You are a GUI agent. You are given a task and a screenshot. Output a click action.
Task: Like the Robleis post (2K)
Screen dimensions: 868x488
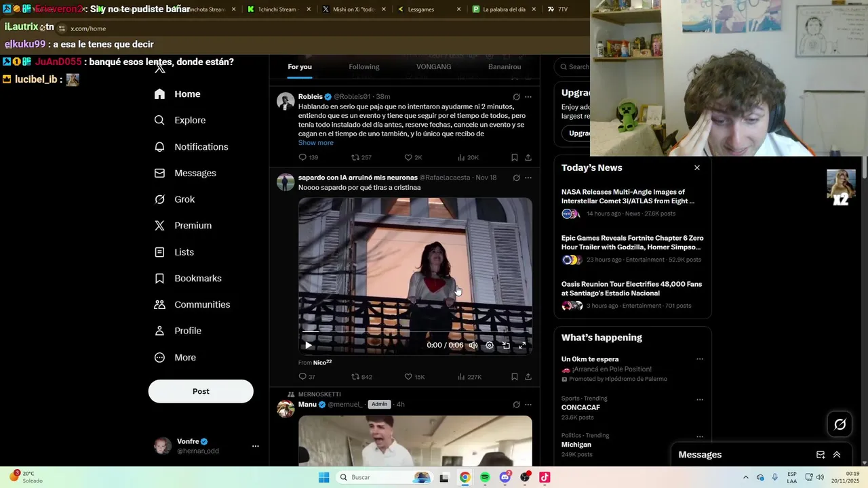coord(413,157)
